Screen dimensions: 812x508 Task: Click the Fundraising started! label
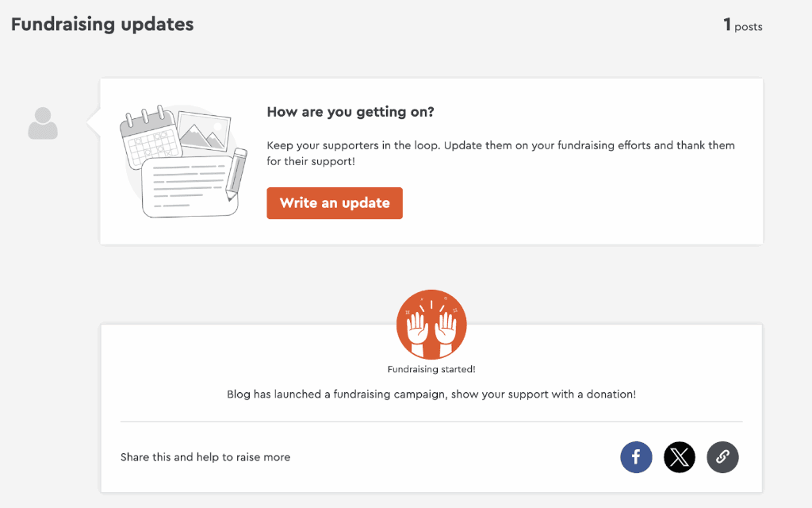click(x=431, y=369)
